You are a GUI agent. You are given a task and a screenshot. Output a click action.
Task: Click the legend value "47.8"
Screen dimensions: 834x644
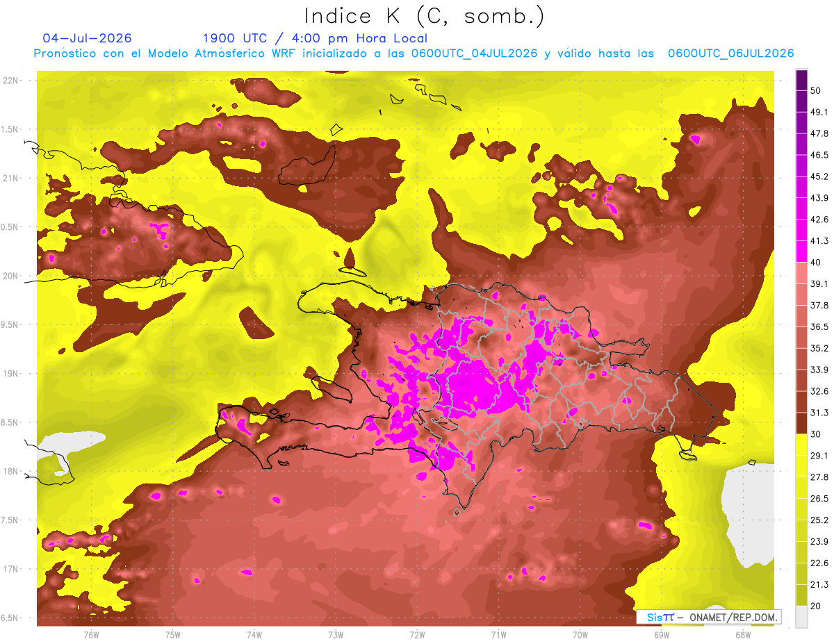(x=819, y=133)
